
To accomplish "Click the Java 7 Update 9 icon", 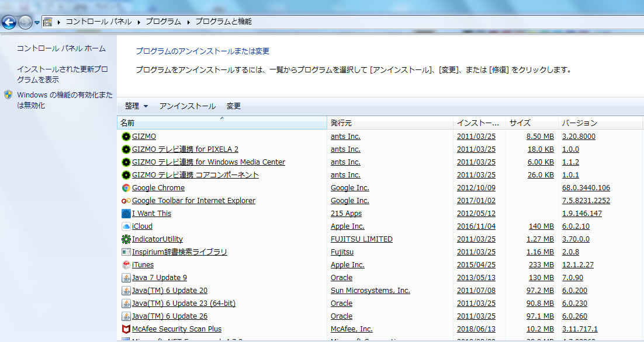I will point(126,278).
